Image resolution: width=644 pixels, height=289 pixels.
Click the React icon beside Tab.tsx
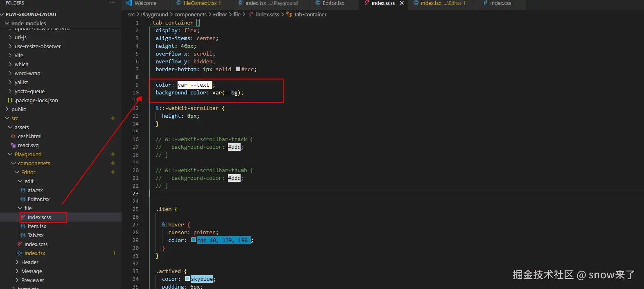click(23, 235)
